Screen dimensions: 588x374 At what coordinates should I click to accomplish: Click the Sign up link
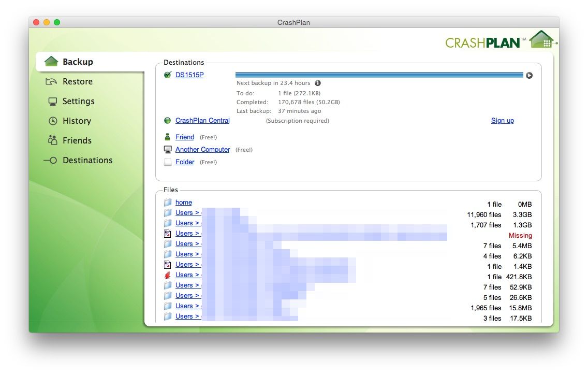click(503, 120)
